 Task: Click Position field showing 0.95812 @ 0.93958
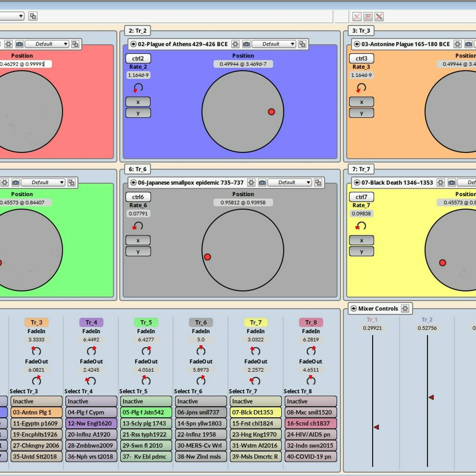(243, 202)
